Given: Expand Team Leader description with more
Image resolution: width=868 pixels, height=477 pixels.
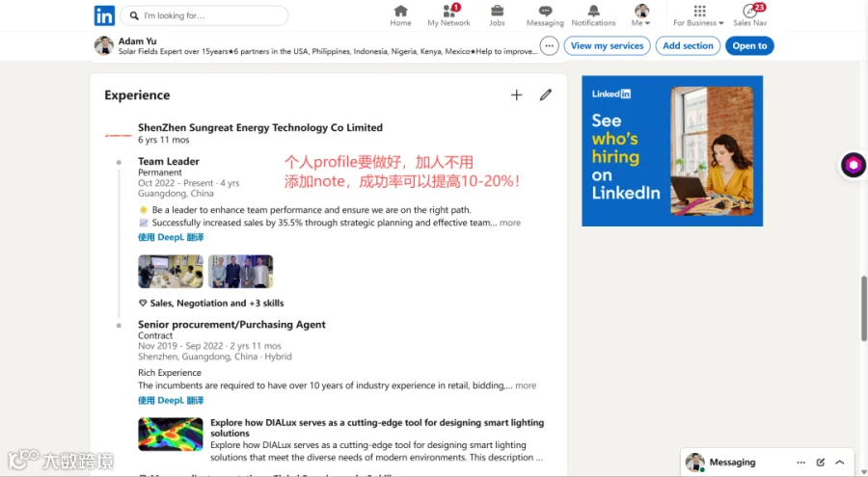Looking at the screenshot, I should pyautogui.click(x=510, y=223).
